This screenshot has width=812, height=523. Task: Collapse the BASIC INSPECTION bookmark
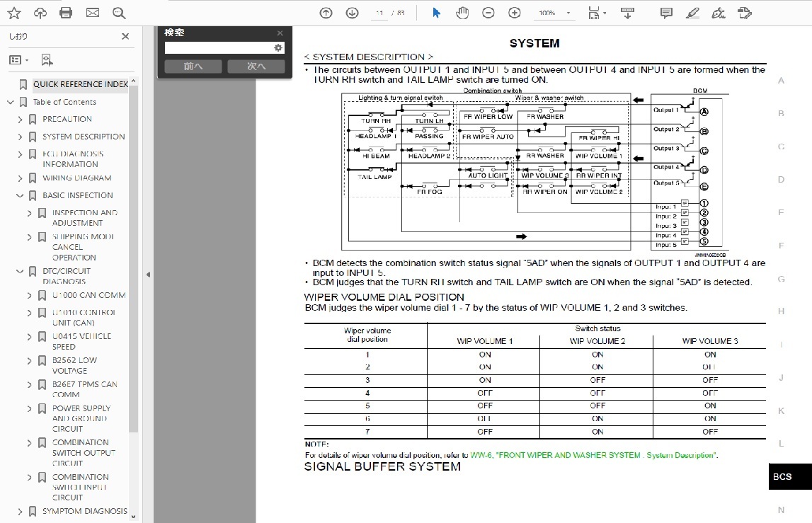tap(20, 196)
